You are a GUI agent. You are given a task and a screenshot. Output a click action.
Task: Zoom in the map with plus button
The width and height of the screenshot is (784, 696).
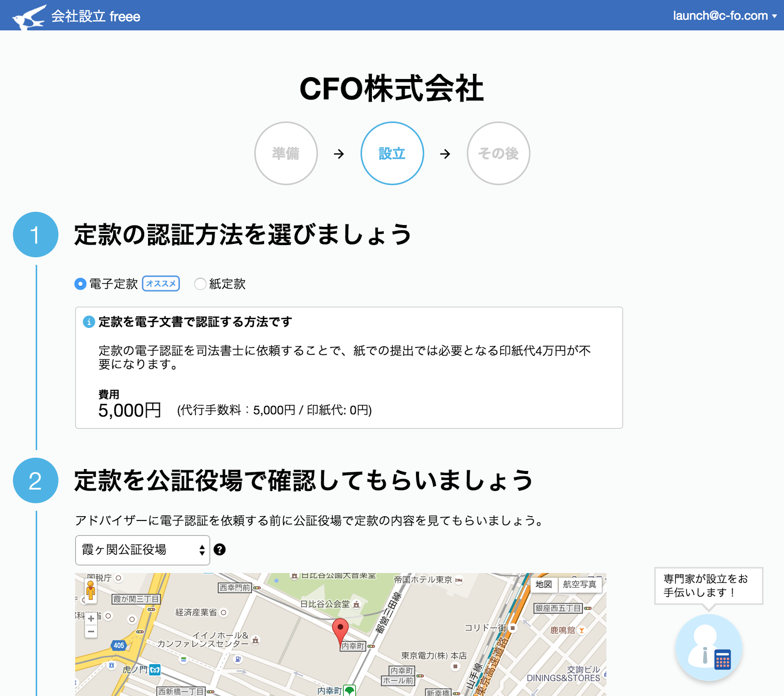tap(91, 619)
